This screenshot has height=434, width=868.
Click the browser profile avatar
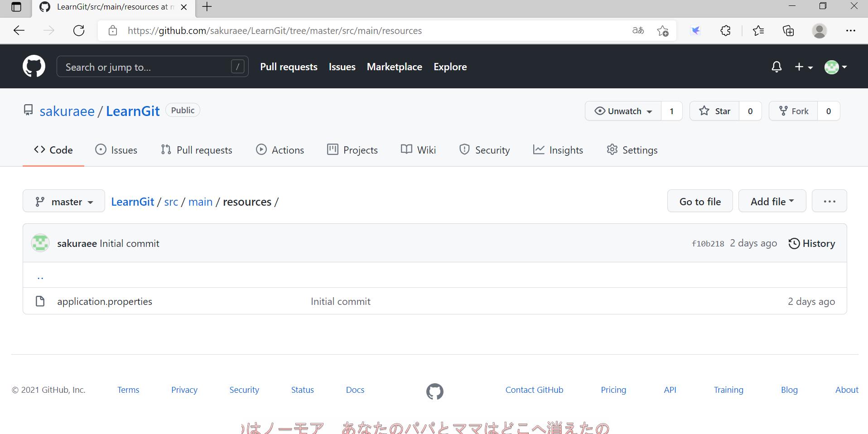[x=820, y=31]
